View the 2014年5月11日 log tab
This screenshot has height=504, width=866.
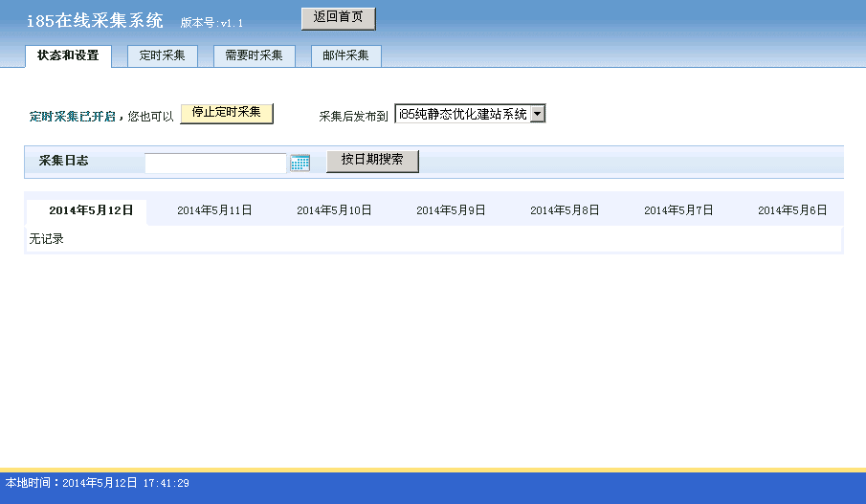(x=214, y=210)
